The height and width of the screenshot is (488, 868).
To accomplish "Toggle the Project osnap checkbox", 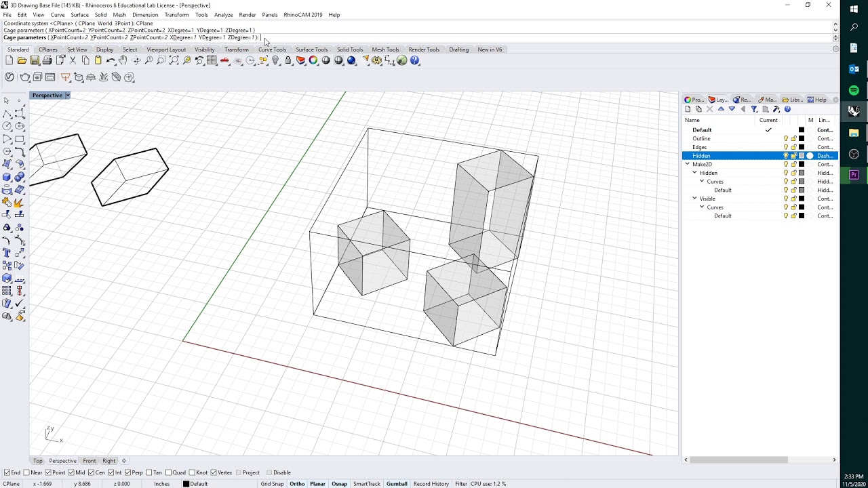I will pyautogui.click(x=238, y=472).
